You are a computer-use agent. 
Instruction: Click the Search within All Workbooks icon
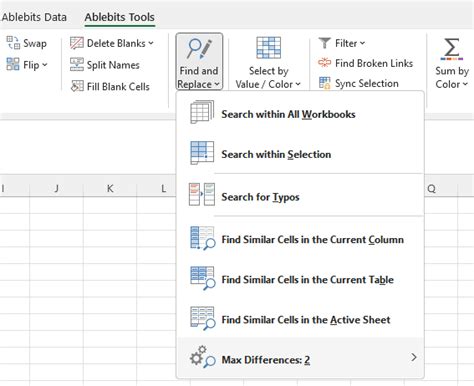coord(202,112)
